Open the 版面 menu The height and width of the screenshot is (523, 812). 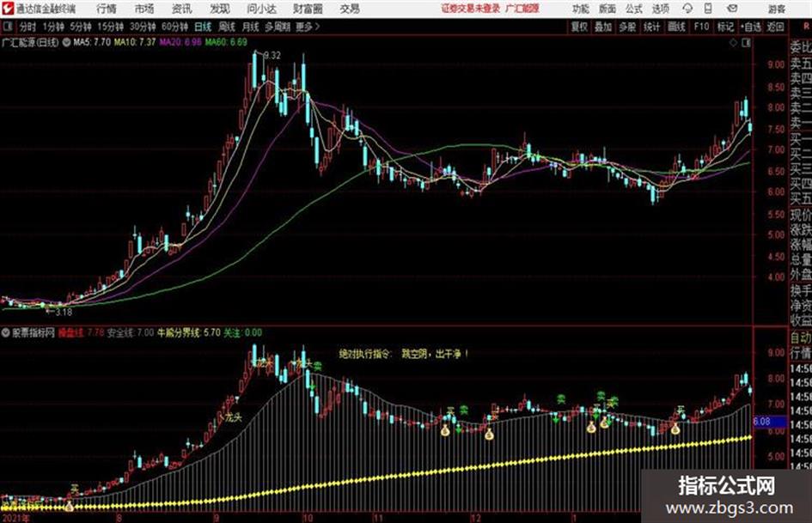pos(607,9)
